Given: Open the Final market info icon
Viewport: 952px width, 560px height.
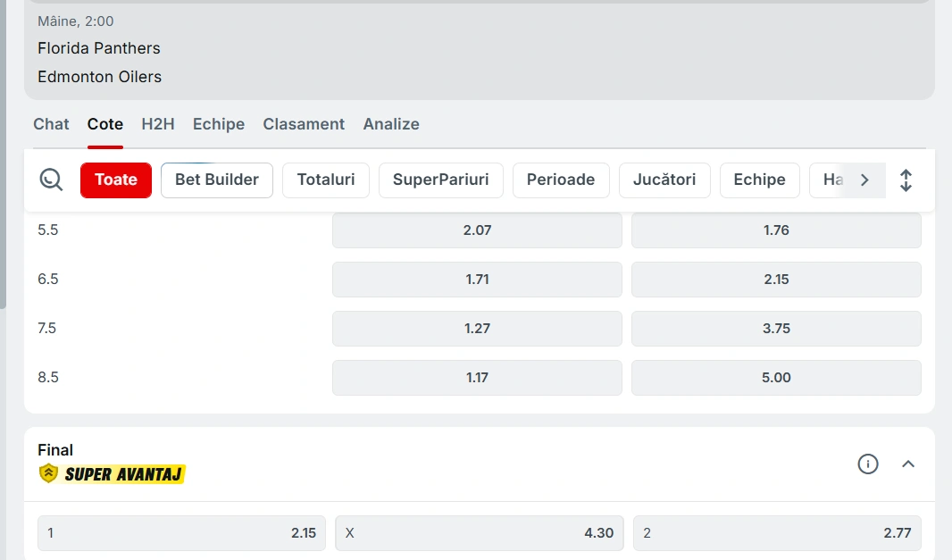Looking at the screenshot, I should [x=867, y=464].
